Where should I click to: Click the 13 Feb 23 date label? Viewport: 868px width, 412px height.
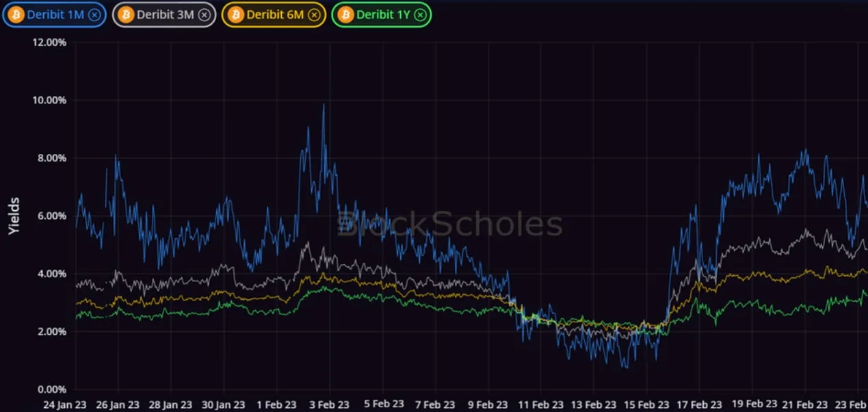594,404
